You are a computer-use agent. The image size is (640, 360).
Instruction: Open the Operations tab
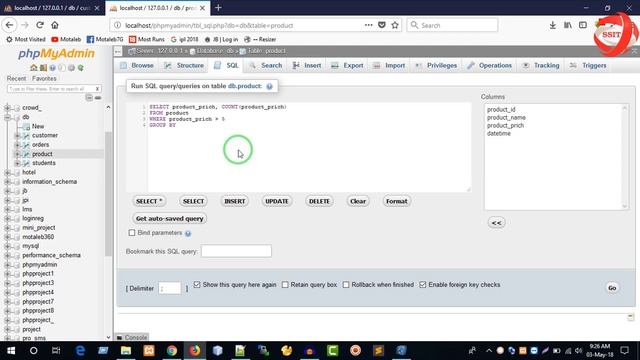point(489,65)
